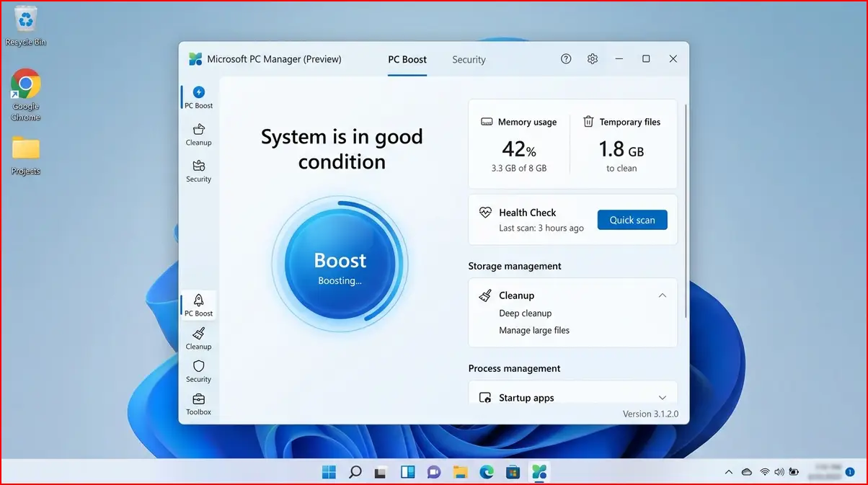Image resolution: width=868 pixels, height=485 pixels.
Task: Open Google Chrome desktop shortcut
Action: (26, 95)
